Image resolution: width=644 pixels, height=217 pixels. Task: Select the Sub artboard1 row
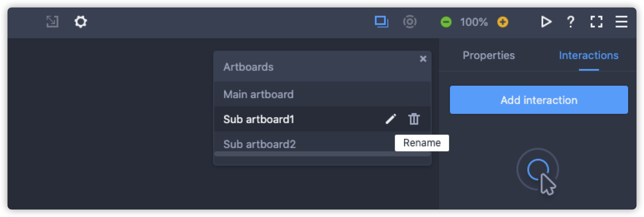pos(322,119)
